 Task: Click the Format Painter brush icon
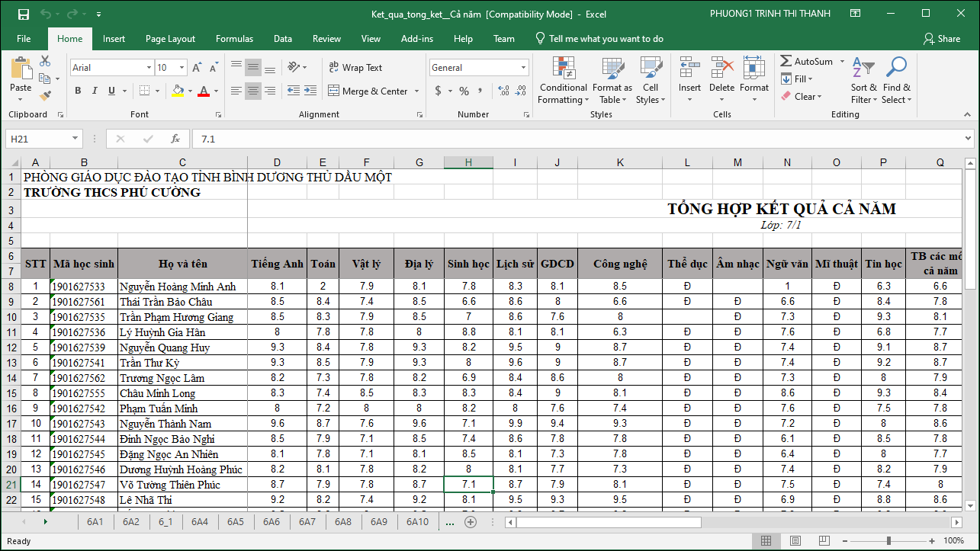point(45,96)
